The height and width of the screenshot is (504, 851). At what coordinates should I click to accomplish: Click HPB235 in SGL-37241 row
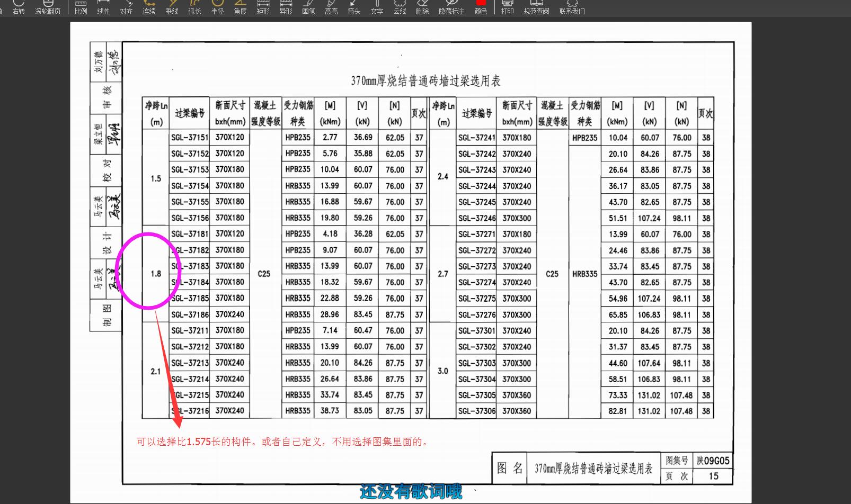(x=584, y=138)
